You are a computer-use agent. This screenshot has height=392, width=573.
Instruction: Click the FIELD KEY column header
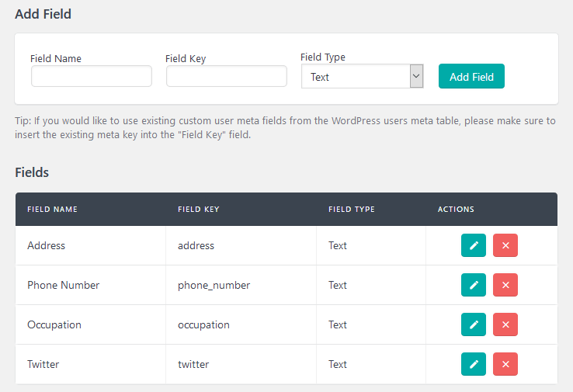pos(199,210)
